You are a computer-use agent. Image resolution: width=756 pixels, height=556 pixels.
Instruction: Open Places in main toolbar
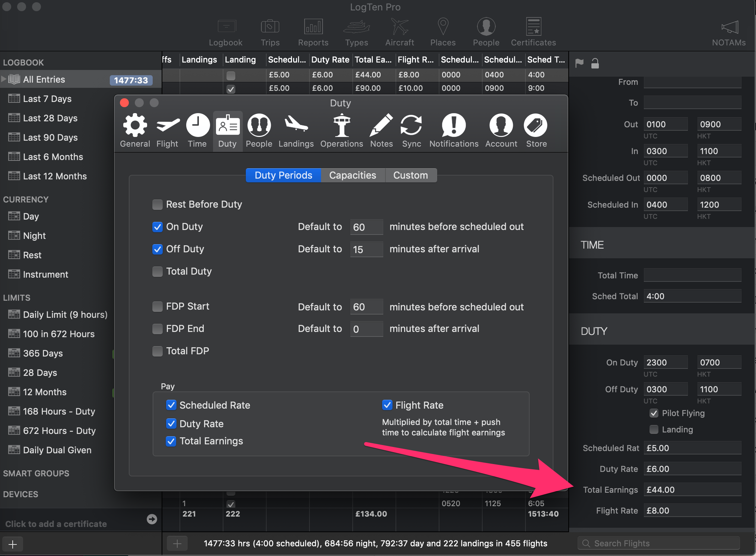[x=443, y=33]
